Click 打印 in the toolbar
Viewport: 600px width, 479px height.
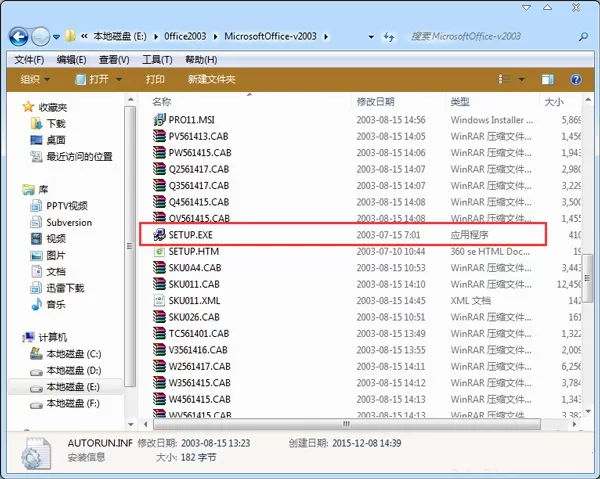155,79
